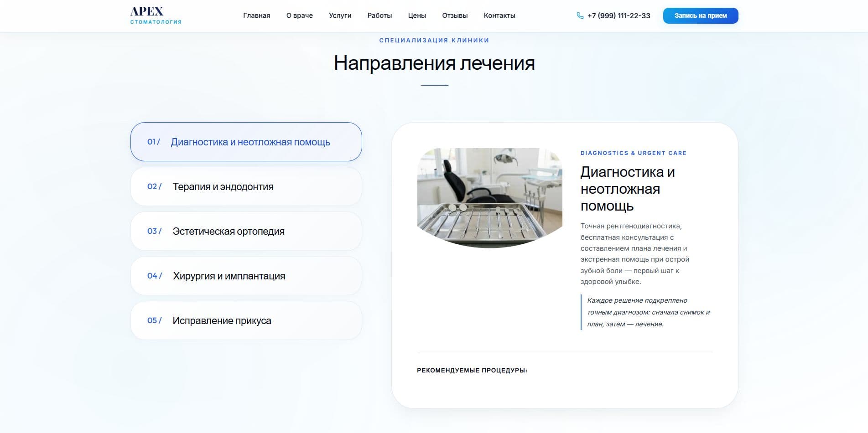Viewport: 868px width, 433px height.
Task: Click the dental chair photo
Action: [489, 198]
